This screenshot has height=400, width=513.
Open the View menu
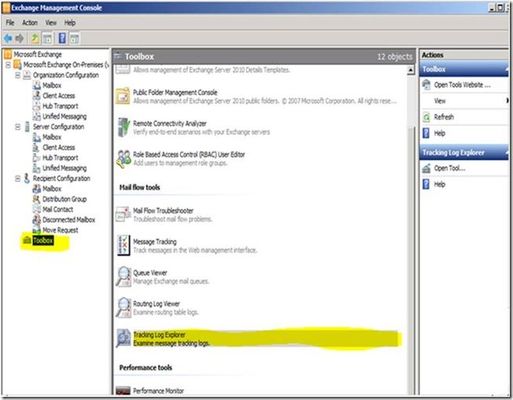point(51,23)
